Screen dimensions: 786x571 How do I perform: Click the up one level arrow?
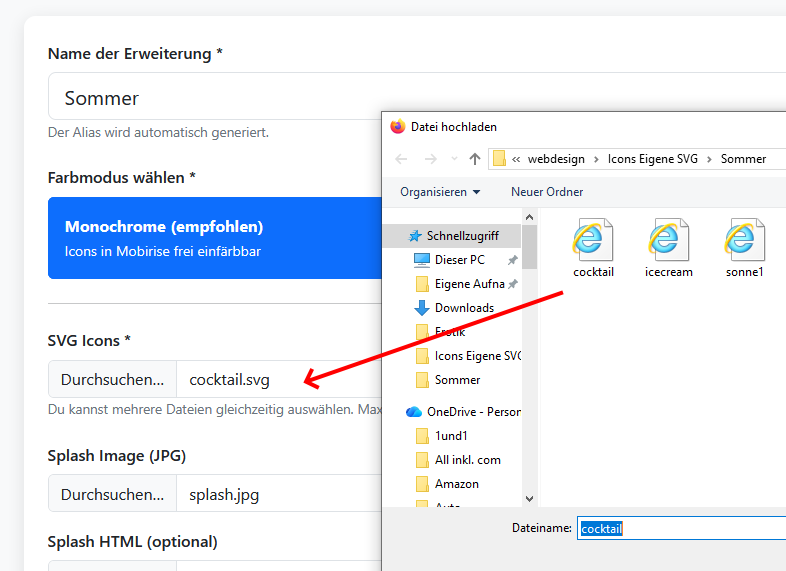click(x=475, y=159)
